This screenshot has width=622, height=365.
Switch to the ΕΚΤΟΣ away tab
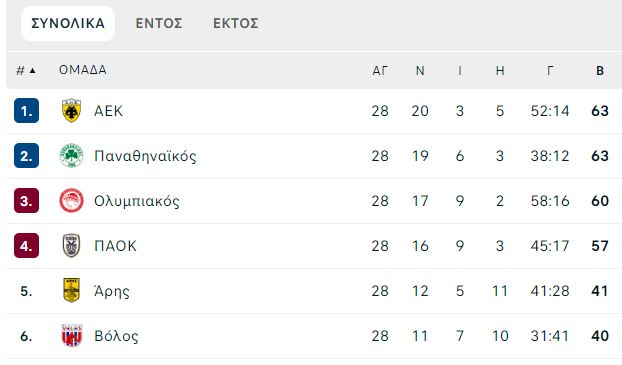click(x=236, y=23)
